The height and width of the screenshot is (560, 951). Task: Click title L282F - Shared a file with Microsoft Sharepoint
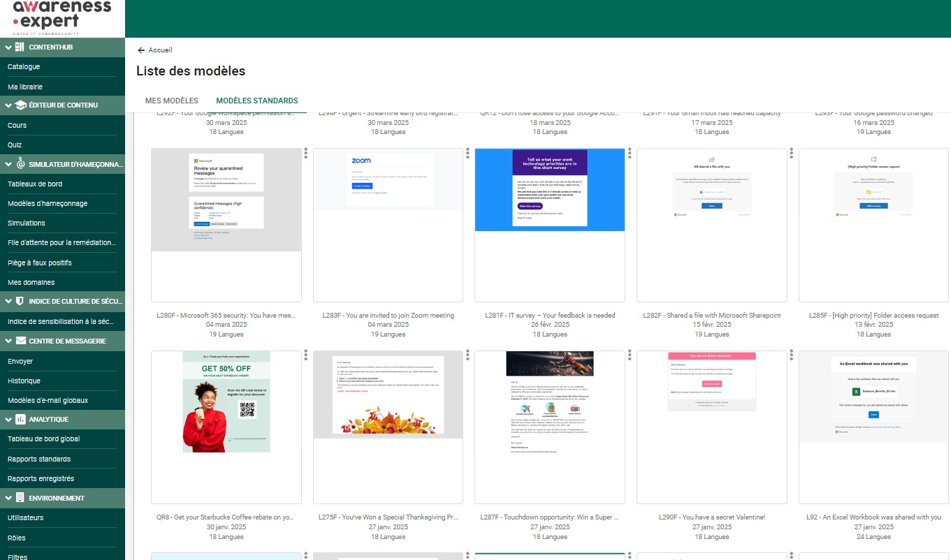click(712, 316)
